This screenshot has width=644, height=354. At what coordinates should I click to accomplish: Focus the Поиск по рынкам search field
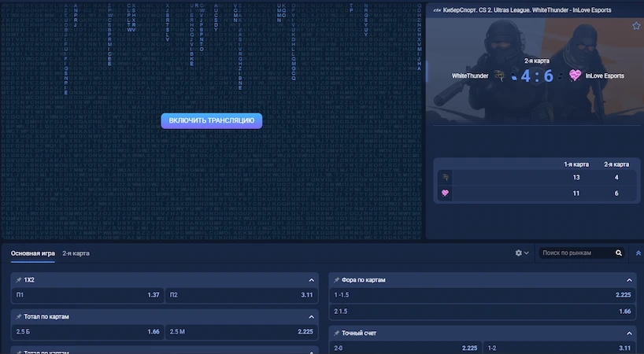click(x=577, y=253)
